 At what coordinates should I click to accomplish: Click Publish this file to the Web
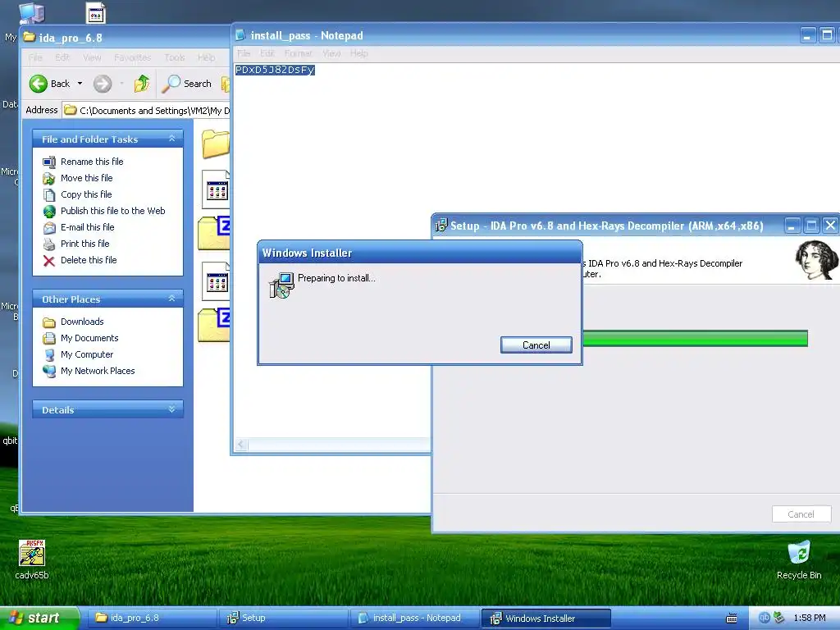(112, 211)
